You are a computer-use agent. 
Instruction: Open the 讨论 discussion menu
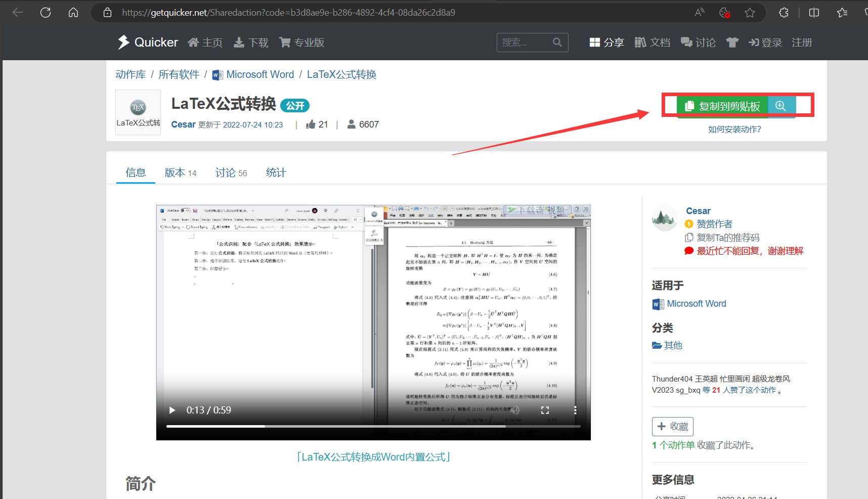pos(699,43)
